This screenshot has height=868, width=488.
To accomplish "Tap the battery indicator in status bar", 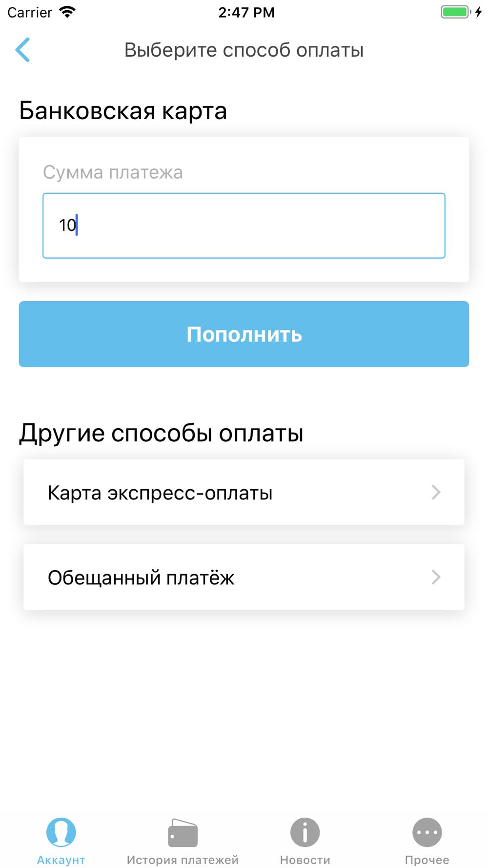I will tap(456, 12).
